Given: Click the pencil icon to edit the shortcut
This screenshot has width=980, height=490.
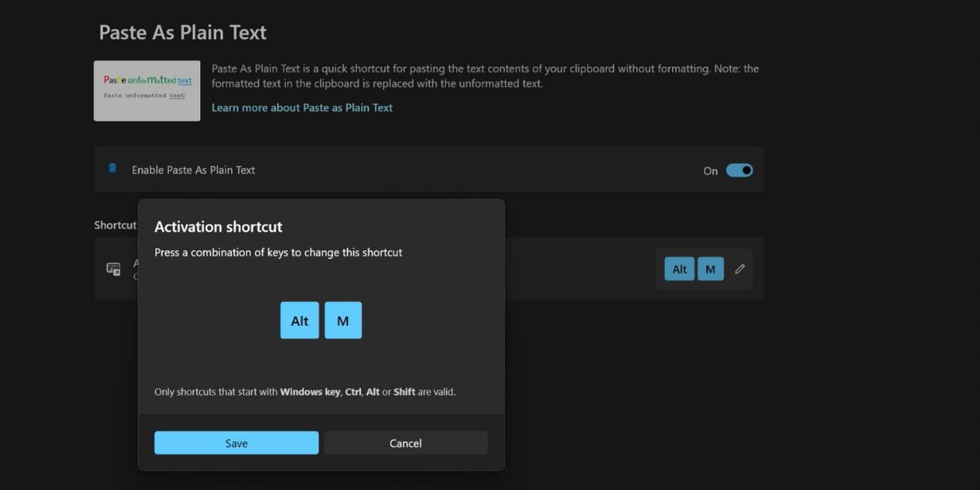Looking at the screenshot, I should 740,268.
